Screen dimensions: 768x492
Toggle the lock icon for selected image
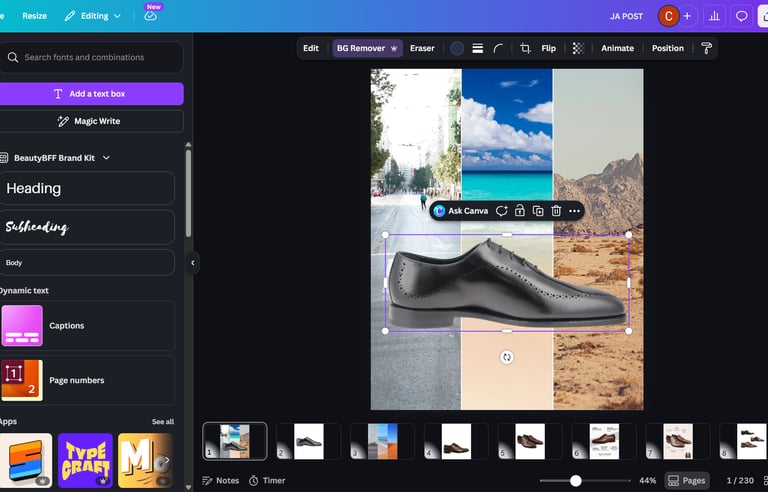(x=520, y=211)
